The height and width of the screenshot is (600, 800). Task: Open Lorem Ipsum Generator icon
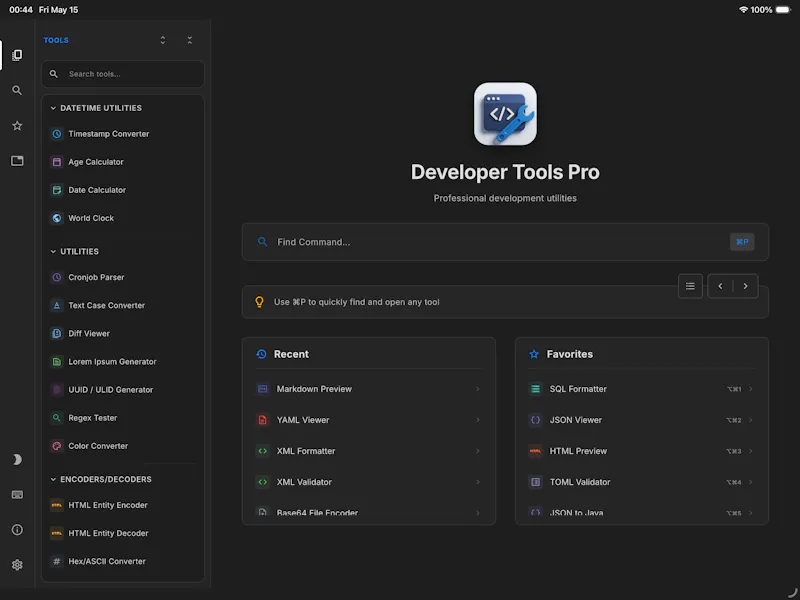[x=57, y=361]
